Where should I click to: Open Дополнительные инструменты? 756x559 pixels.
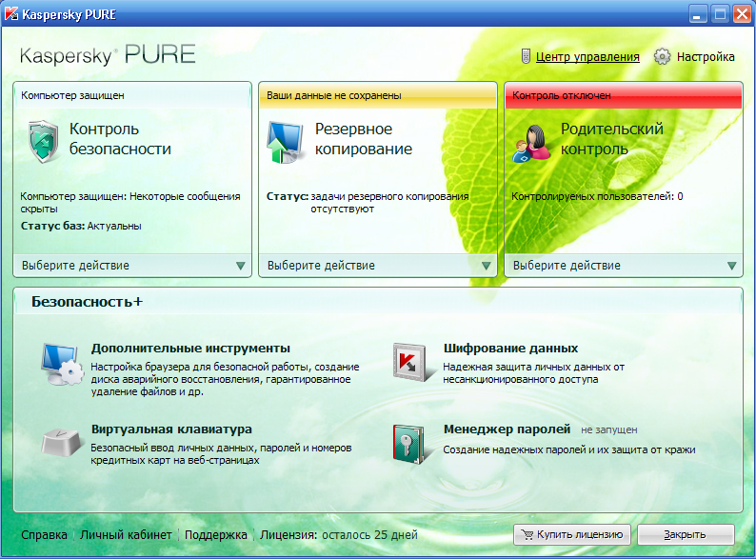point(190,349)
